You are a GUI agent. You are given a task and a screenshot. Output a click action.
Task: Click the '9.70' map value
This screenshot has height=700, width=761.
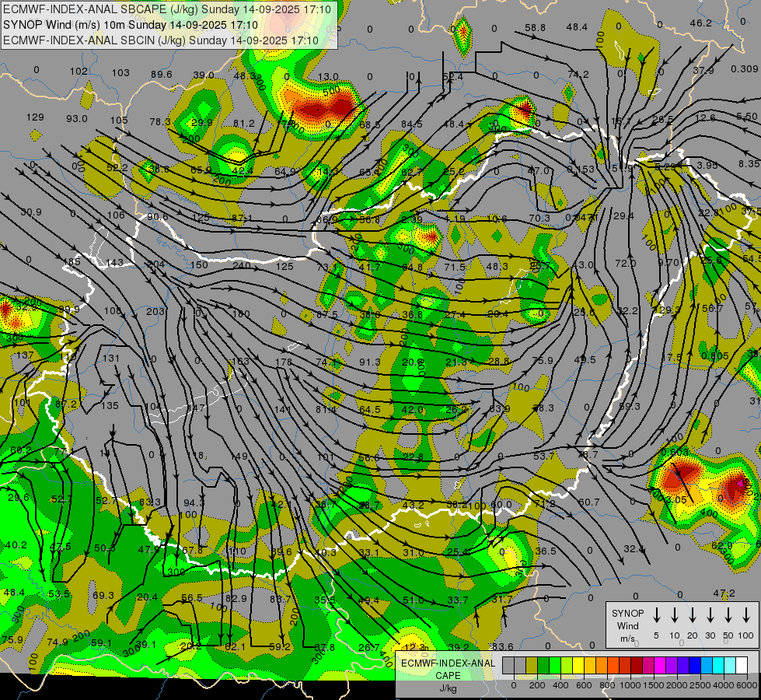point(668,263)
